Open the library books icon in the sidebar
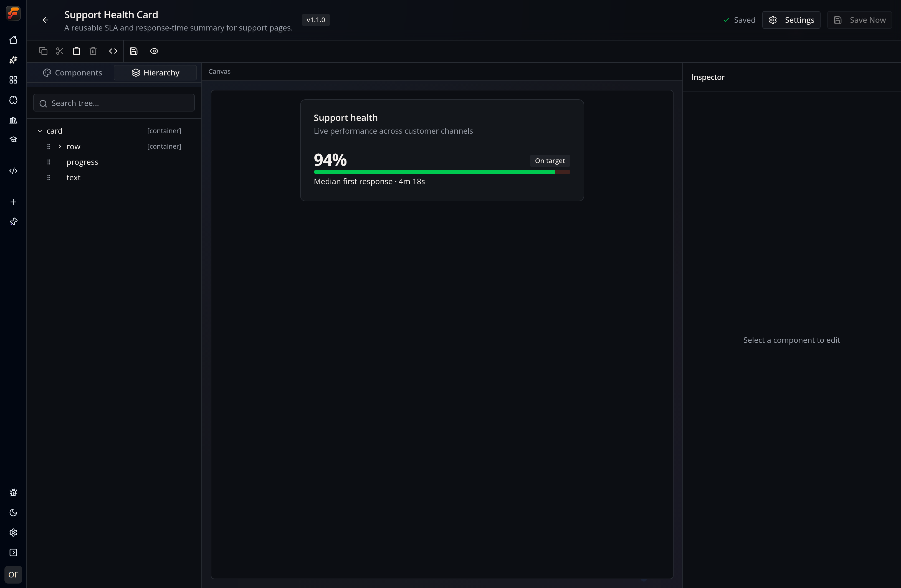Viewport: 901px width, 588px height. point(13,120)
